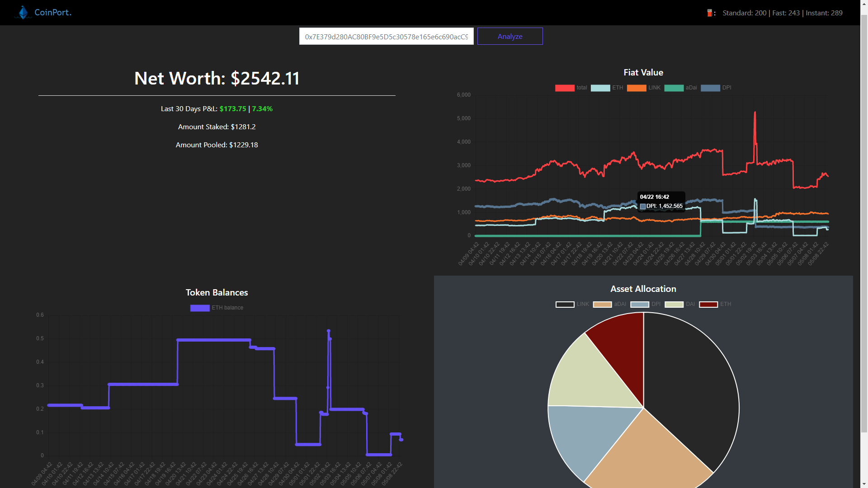Screen dimensions: 868x488
Task: Click the Instant: 289 gas price text
Action: coord(824,13)
